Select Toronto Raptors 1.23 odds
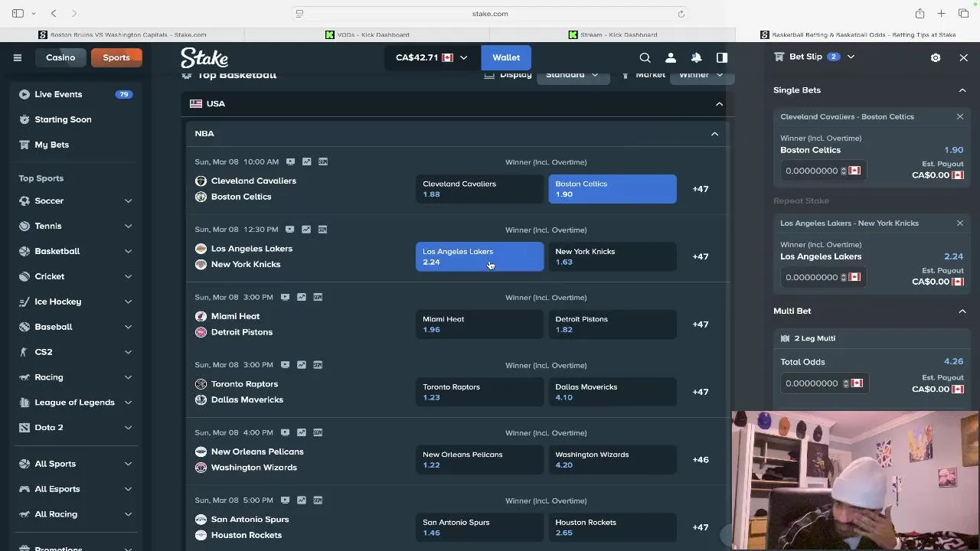The image size is (980, 551). coord(479,392)
